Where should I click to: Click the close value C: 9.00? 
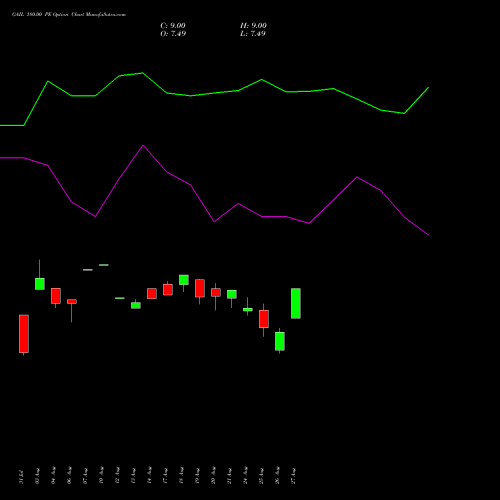173,26
